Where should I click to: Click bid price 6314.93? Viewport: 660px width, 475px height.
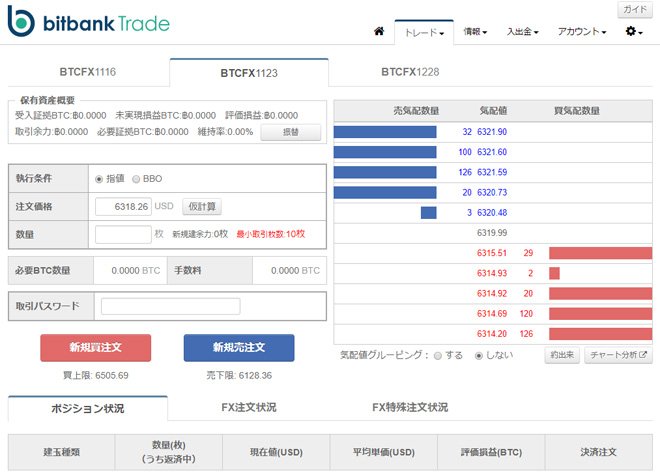(492, 273)
